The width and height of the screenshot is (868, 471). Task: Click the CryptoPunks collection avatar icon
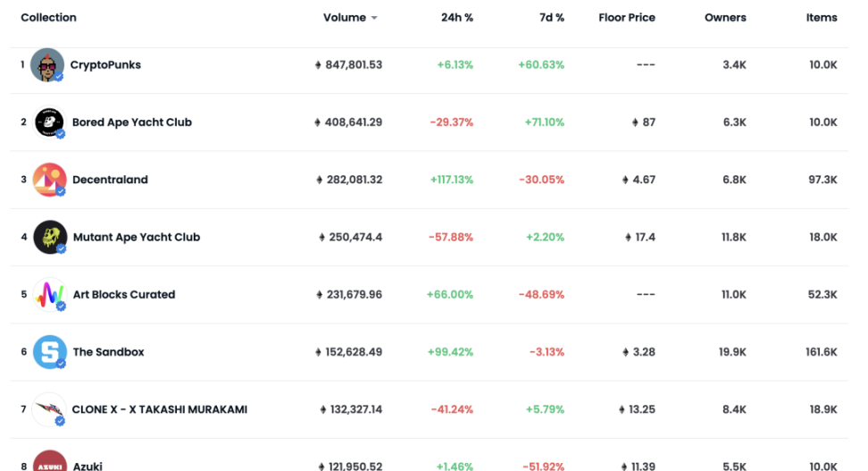pyautogui.click(x=47, y=65)
